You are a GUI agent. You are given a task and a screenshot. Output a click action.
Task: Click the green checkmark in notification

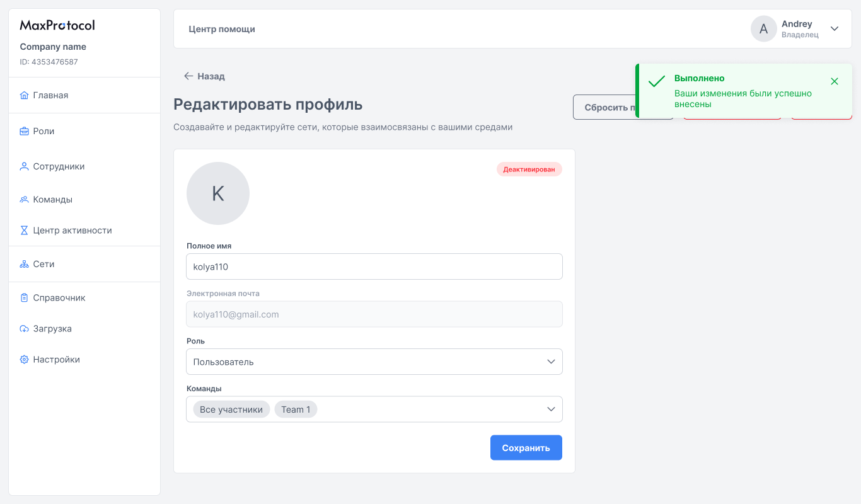657,81
